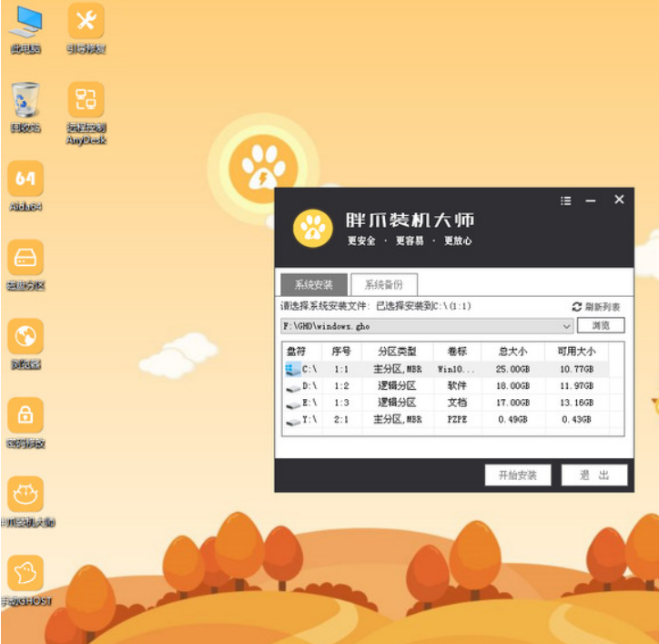Viewport: 659px width, 644px height.
Task: Click 逻辑分区 type in E:\ row
Action: [x=397, y=403]
